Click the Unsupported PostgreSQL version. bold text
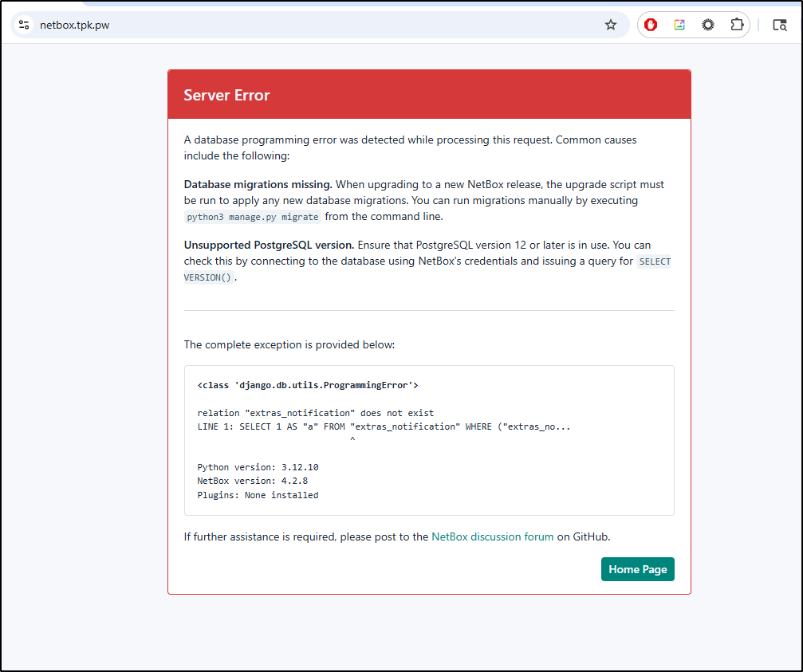803x672 pixels. point(269,245)
